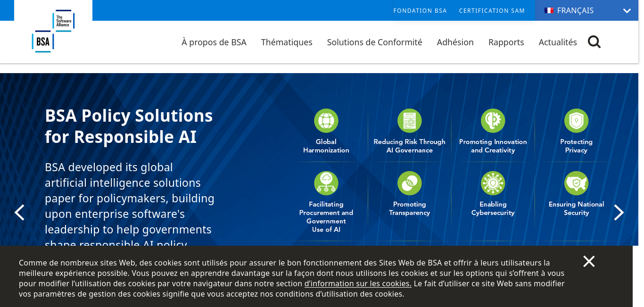
Task: Click the BSA Software Alliance logo
Action: coord(53,31)
